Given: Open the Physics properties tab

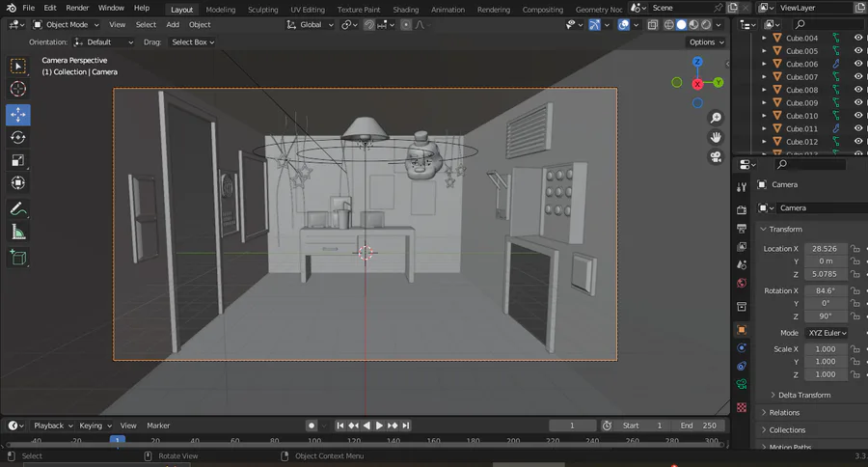Looking at the screenshot, I should [742, 348].
